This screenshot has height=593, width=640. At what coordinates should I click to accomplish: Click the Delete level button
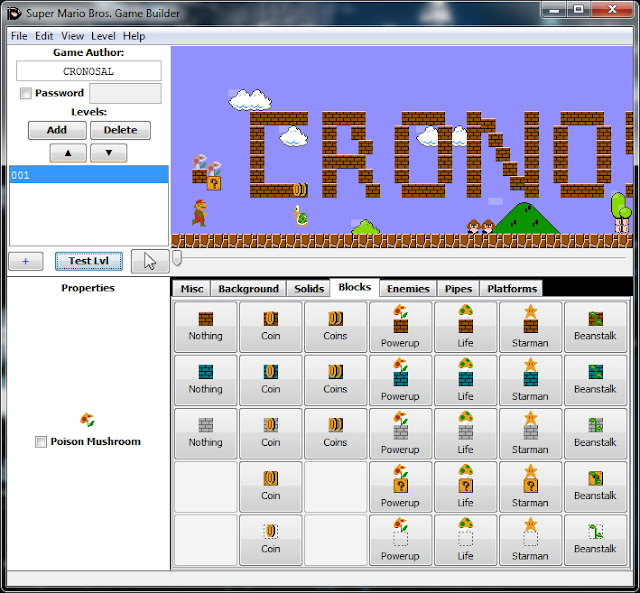(x=120, y=130)
